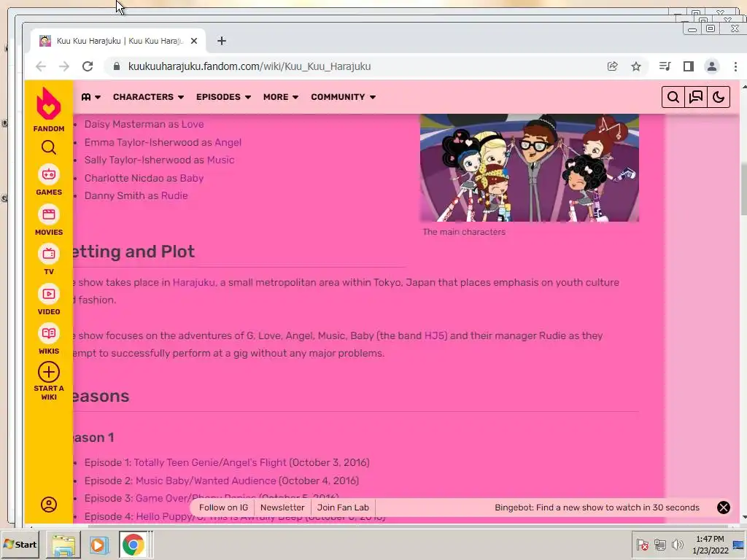
Task: Follow the Harajuku link in Setting and Plot
Action: pos(193,282)
